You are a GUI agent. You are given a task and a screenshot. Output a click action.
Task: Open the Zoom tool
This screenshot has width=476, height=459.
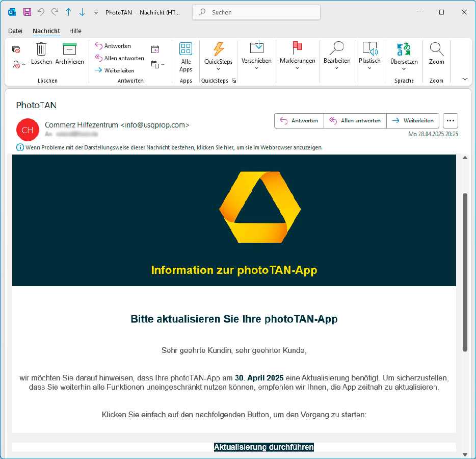(x=437, y=54)
